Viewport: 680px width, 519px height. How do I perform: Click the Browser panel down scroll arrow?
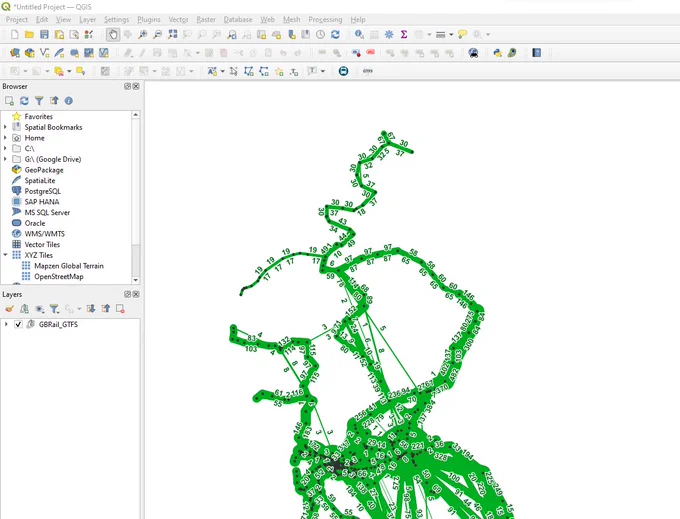coord(136,280)
